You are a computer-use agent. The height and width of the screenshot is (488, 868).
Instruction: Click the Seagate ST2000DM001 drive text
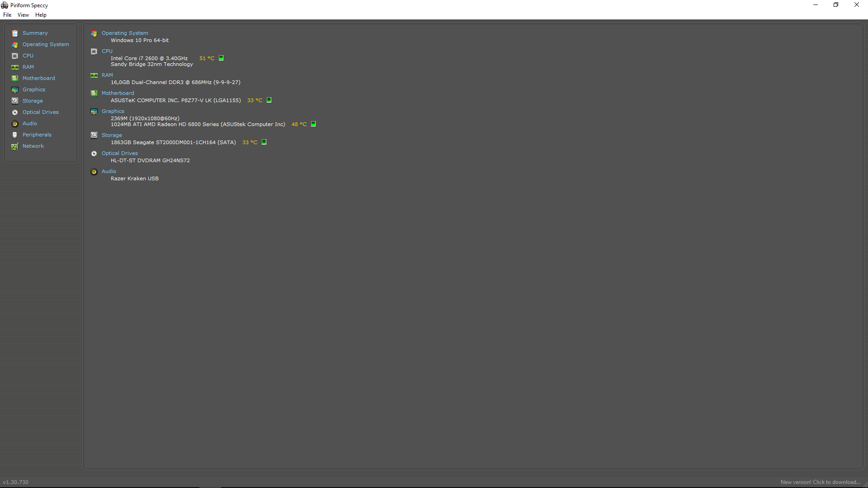[x=174, y=142]
